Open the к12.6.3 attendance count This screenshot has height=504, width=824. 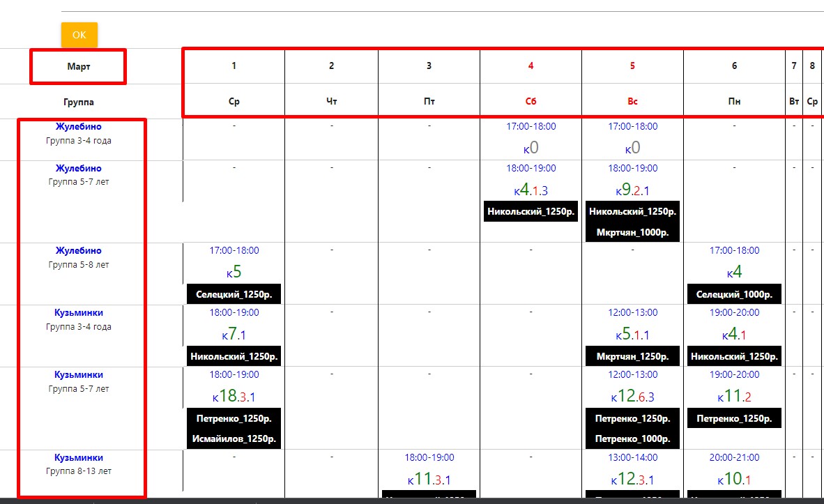click(x=632, y=397)
